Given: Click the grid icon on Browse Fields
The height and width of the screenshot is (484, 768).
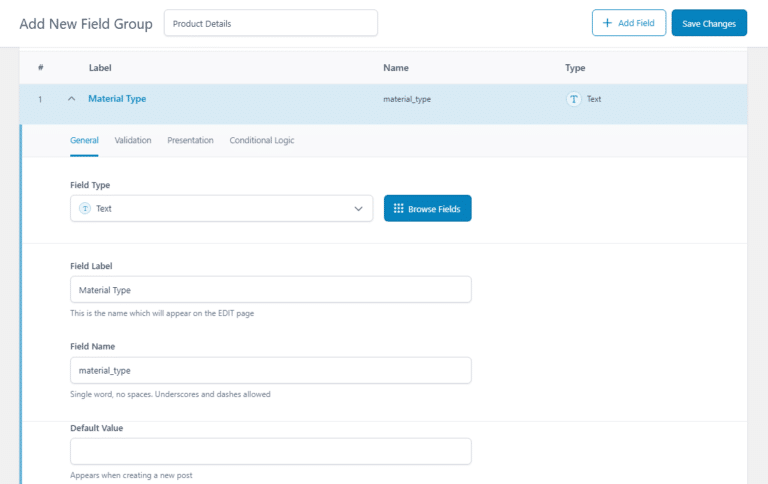Looking at the screenshot, I should (398, 208).
